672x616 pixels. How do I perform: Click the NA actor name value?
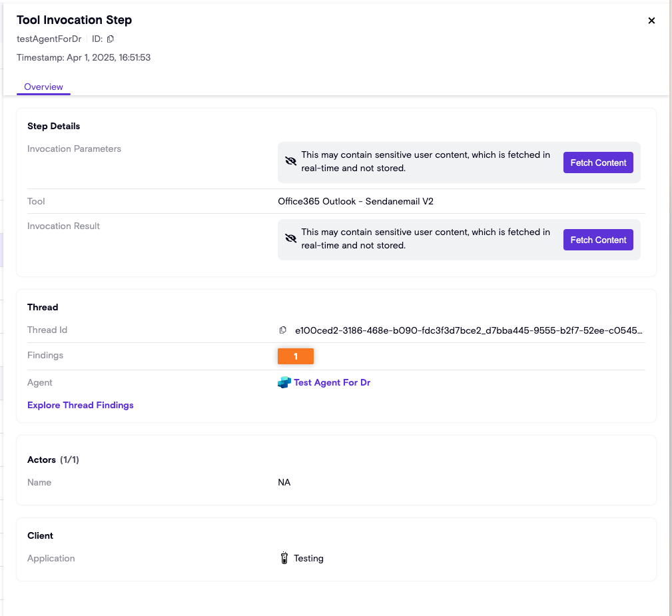(x=284, y=482)
